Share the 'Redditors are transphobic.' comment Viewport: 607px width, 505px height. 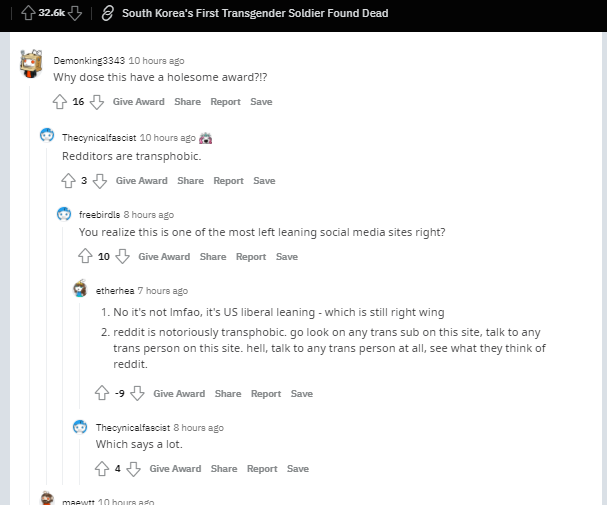coord(190,181)
